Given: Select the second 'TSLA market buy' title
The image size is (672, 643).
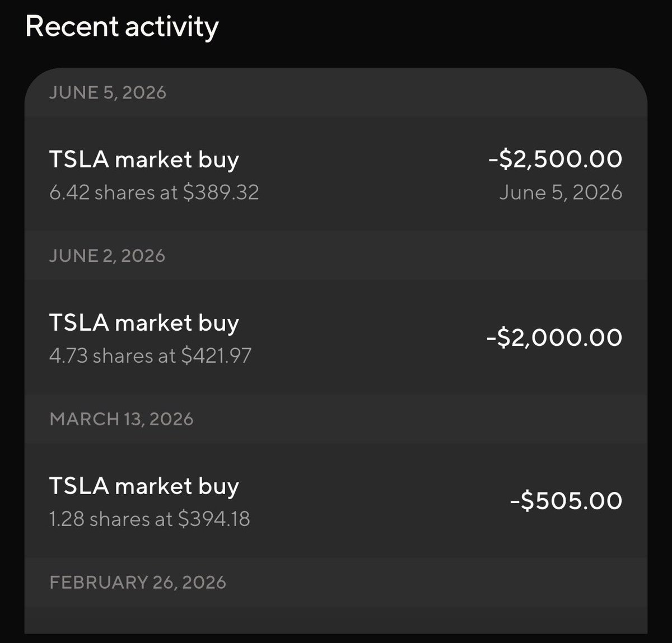Looking at the screenshot, I should (144, 323).
